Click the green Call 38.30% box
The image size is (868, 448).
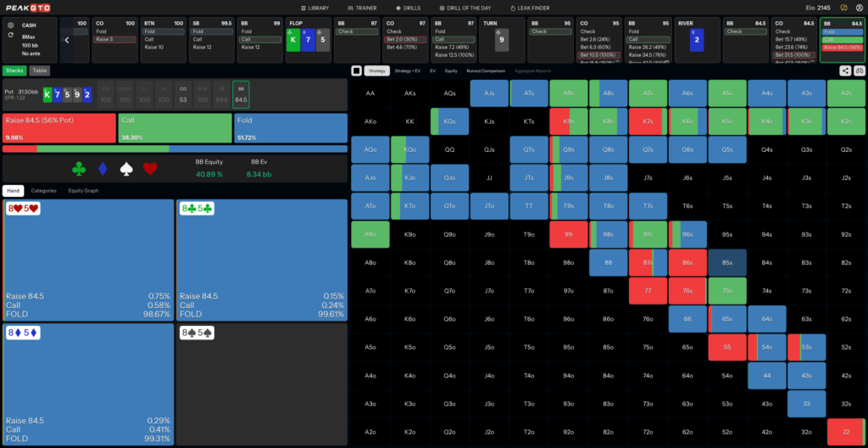click(x=175, y=128)
